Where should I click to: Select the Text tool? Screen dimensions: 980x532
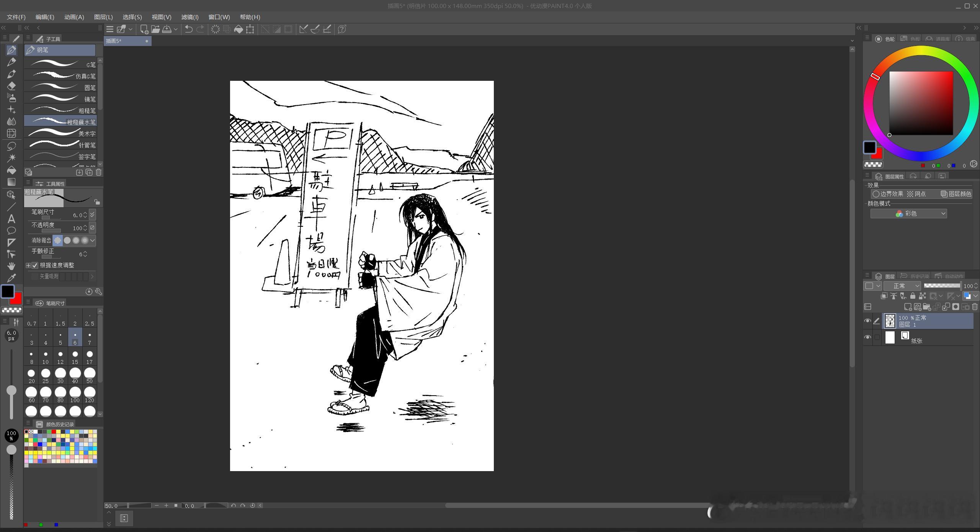pos(11,219)
